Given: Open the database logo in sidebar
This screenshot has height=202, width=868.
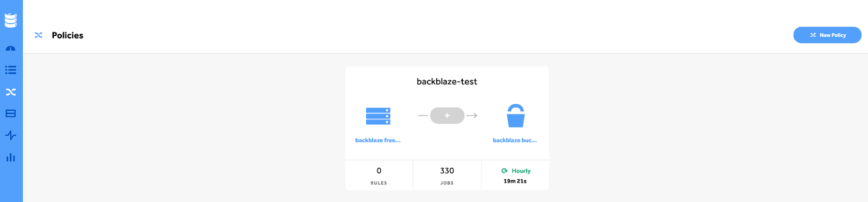Looking at the screenshot, I should click(x=11, y=20).
